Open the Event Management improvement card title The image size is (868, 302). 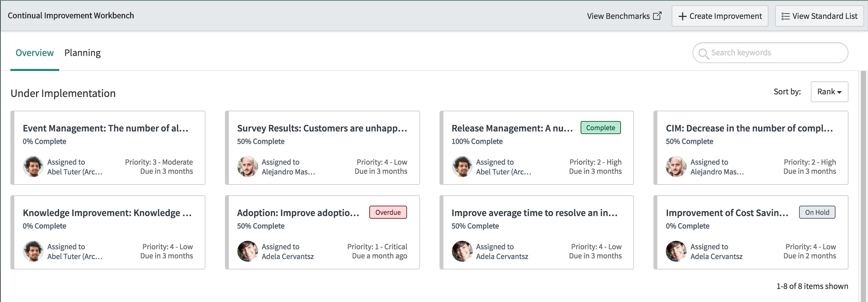click(x=105, y=128)
